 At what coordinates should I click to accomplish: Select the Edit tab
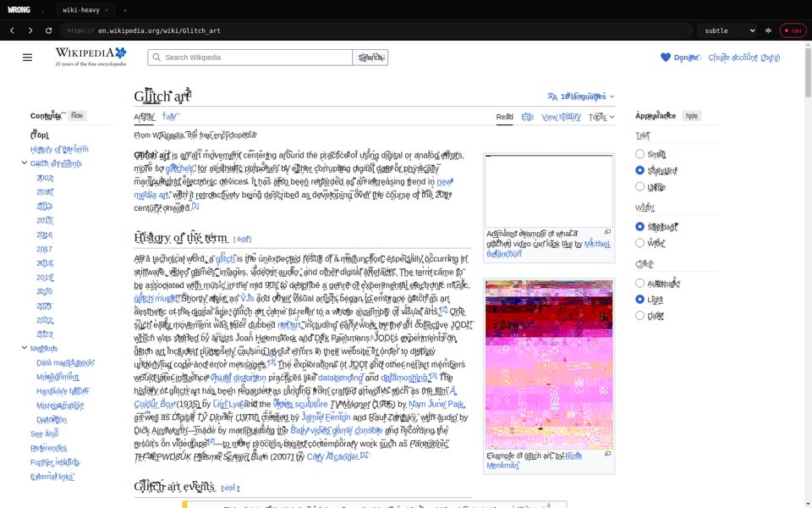pyautogui.click(x=527, y=117)
